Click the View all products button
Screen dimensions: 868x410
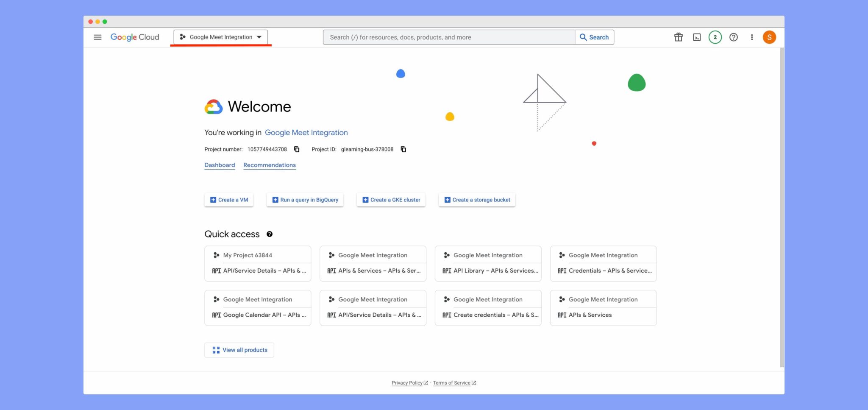click(x=239, y=350)
